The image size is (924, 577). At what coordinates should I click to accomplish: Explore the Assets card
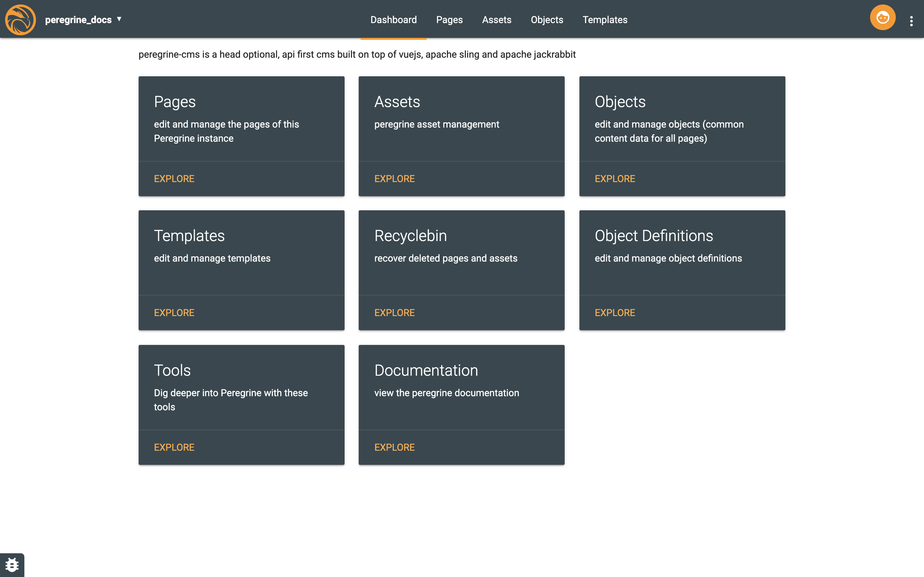(x=394, y=179)
